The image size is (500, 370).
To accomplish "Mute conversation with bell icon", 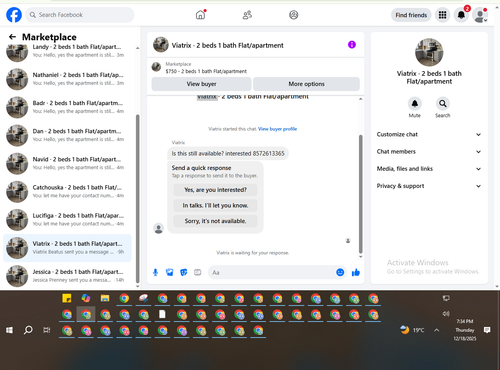I will 415,104.
